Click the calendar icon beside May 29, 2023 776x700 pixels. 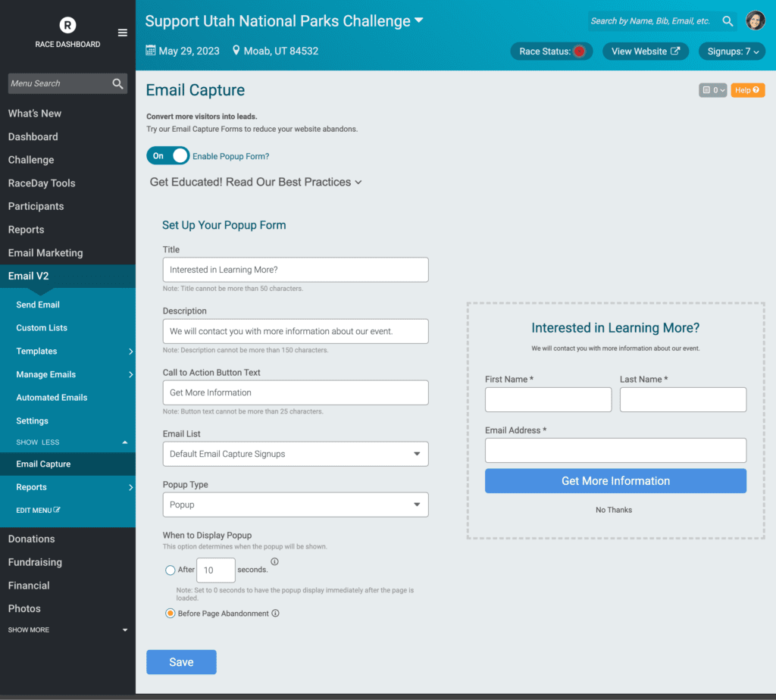click(x=151, y=51)
